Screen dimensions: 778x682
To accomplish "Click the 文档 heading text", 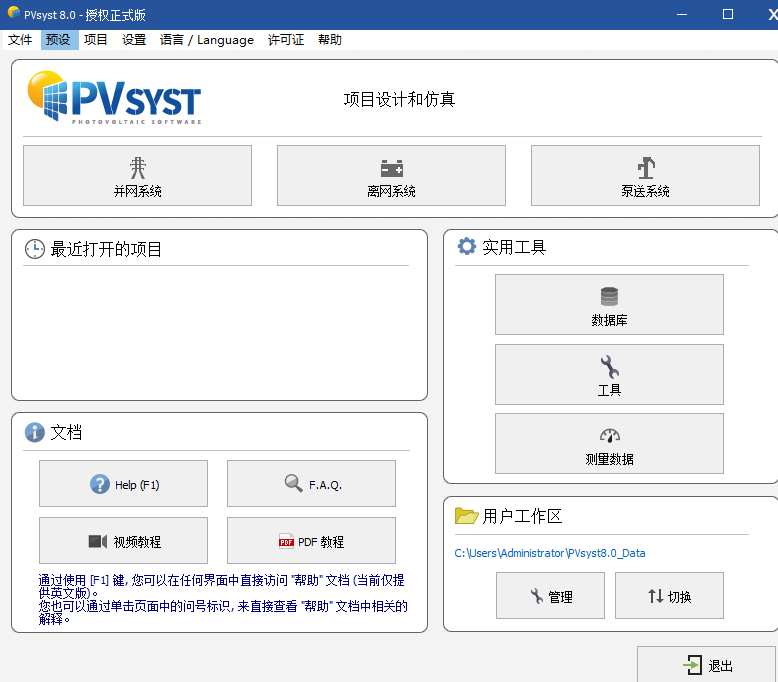I will (66, 432).
